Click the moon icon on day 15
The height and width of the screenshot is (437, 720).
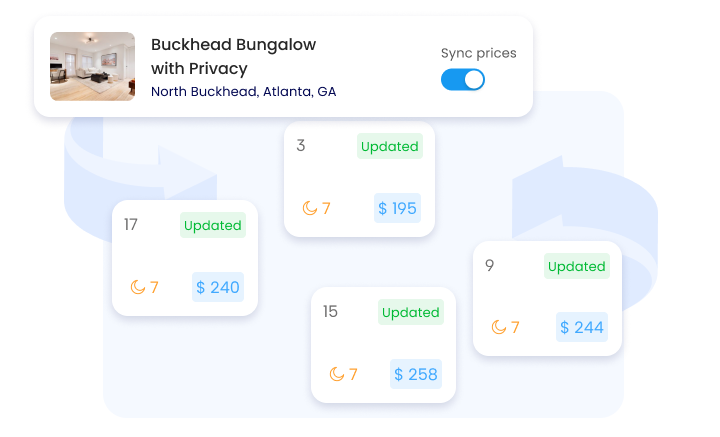pyautogui.click(x=337, y=374)
